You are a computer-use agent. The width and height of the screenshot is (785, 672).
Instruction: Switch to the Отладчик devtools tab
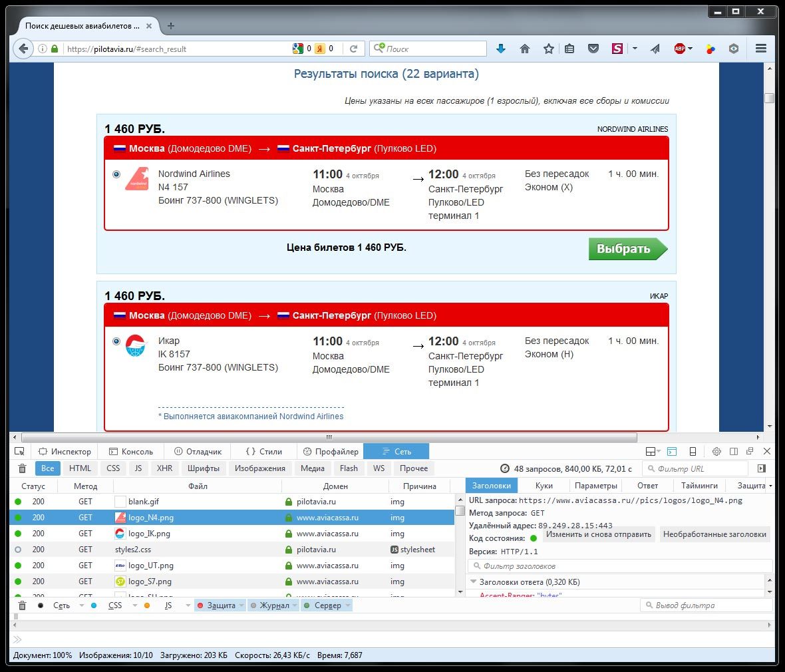(198, 451)
